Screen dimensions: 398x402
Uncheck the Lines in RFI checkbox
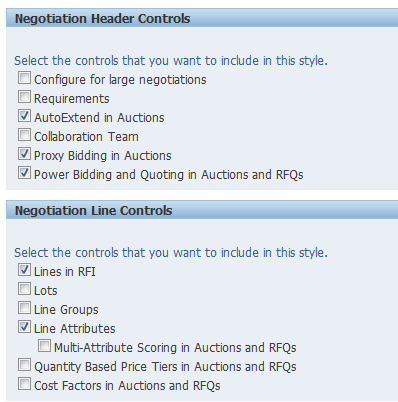[24, 270]
